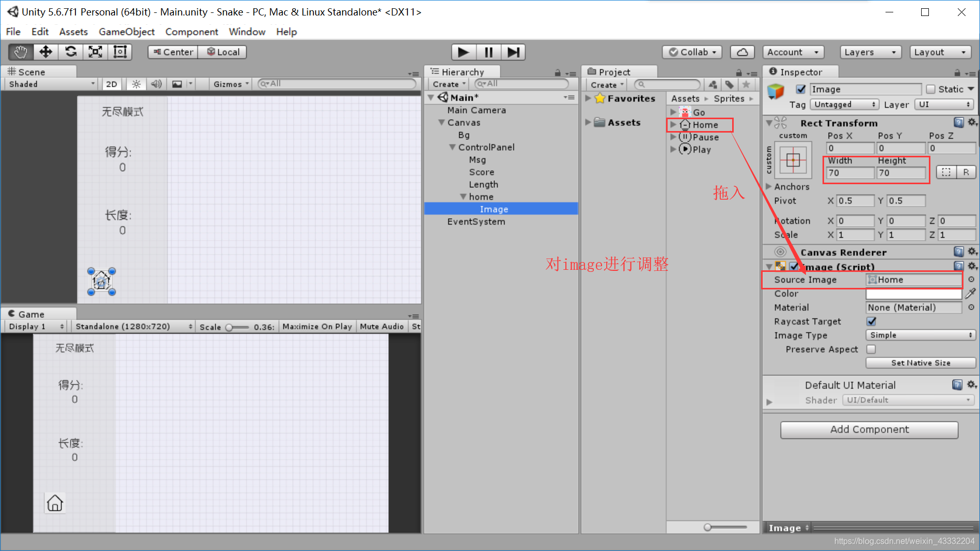Toggle Image Script enabled checkbox
This screenshot has width=980, height=551.
point(794,266)
